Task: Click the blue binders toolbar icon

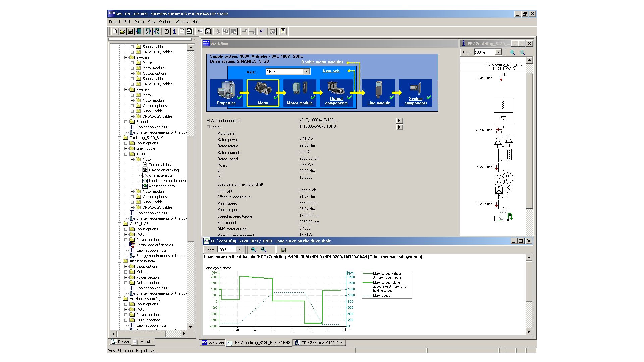Action: point(138,32)
